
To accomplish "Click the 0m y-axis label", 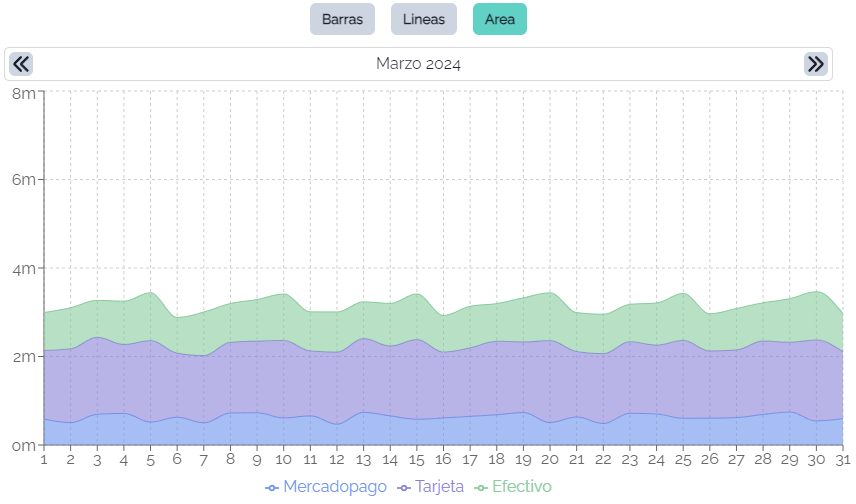I will pyautogui.click(x=23, y=446).
